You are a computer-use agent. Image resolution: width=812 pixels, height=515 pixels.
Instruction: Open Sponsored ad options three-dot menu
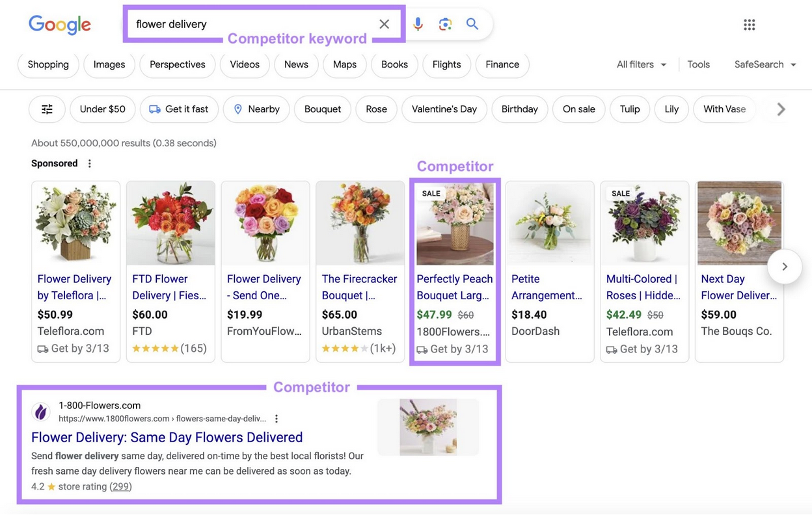(90, 164)
